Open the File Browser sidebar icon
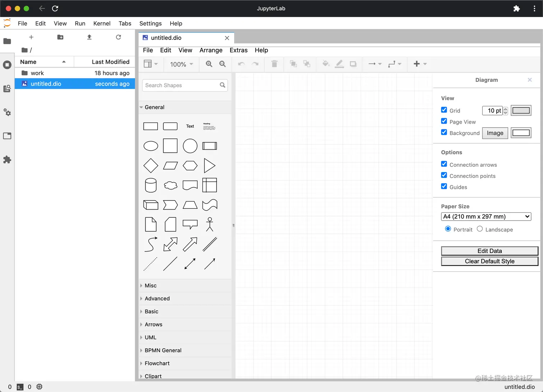 7,41
